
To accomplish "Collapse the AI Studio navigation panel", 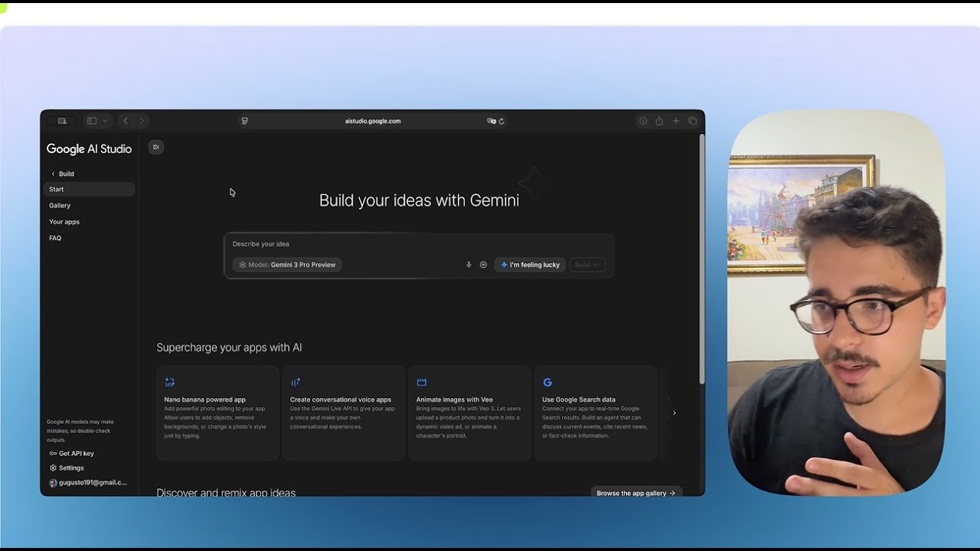I will [156, 147].
